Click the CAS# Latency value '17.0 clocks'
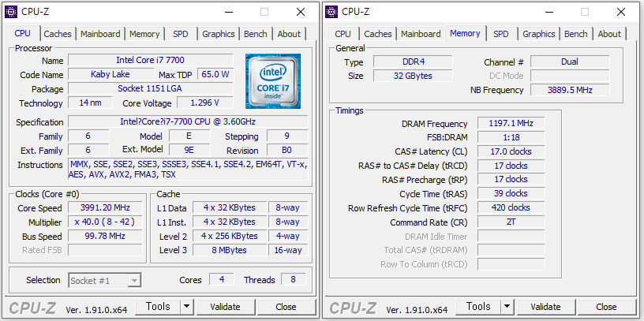The image size is (644, 321). [x=511, y=151]
